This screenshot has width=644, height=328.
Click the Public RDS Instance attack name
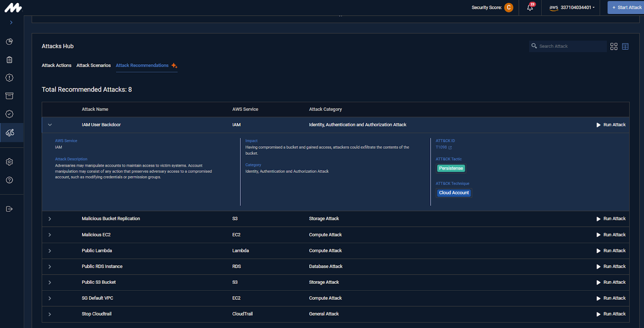[x=102, y=266]
